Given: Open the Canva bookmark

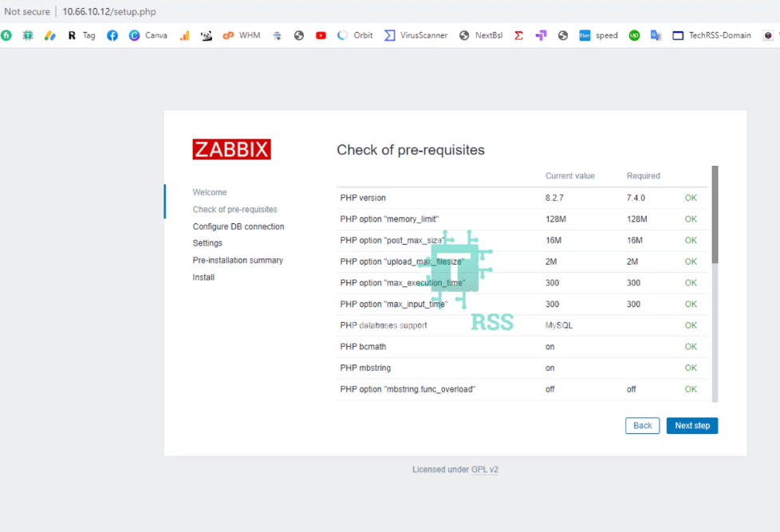Looking at the screenshot, I should 148,35.
